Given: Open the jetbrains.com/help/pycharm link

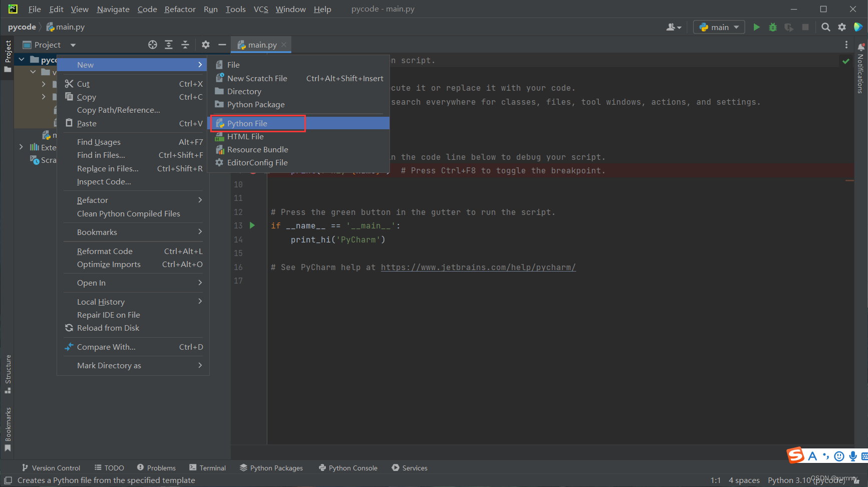Looking at the screenshot, I should click(478, 267).
